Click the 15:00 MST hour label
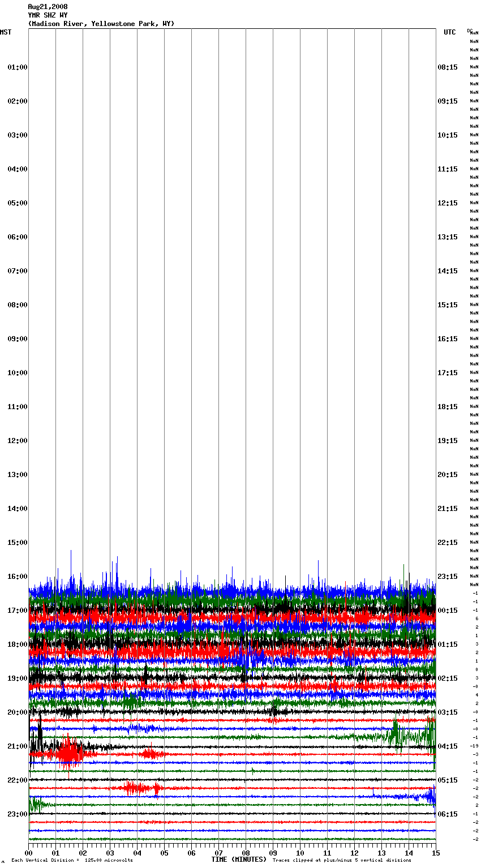The image size is (481, 868). 18,543
